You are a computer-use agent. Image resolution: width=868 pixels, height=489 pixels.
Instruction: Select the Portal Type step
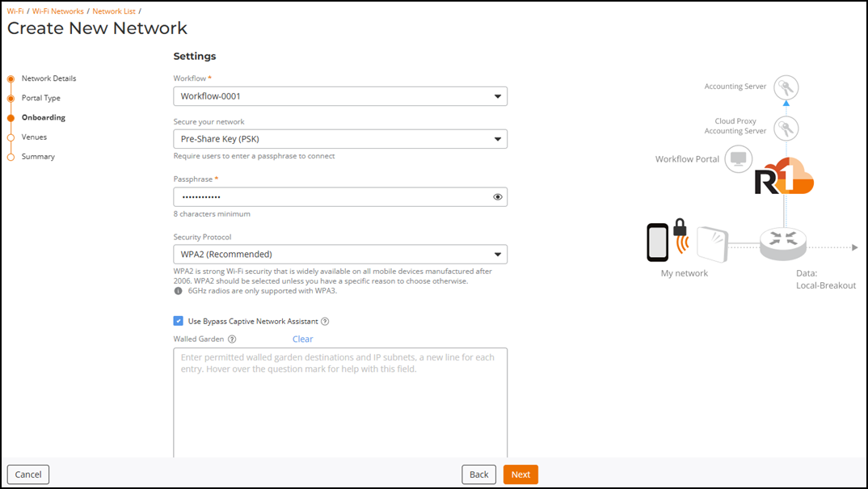41,98
